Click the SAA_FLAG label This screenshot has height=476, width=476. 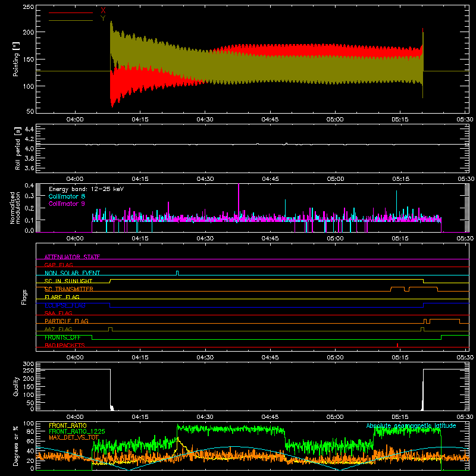pyautogui.click(x=58, y=313)
